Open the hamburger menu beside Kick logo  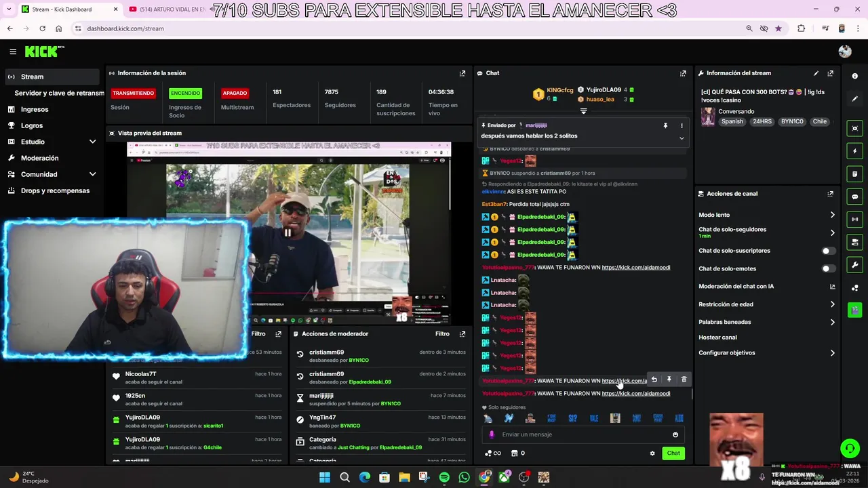coord(13,52)
